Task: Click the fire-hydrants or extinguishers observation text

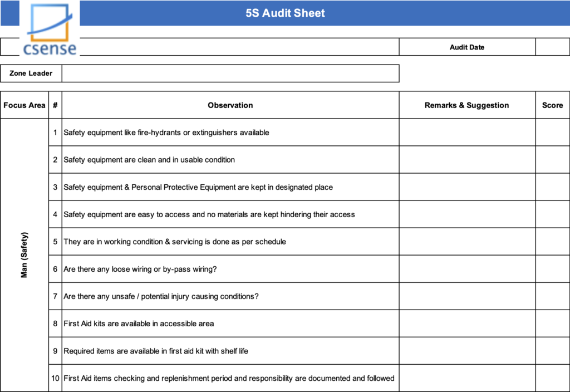Action: click(x=166, y=133)
